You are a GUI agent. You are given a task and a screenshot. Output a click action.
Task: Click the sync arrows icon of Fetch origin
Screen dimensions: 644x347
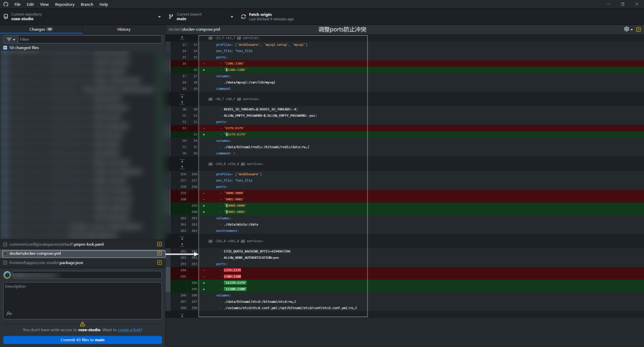(243, 17)
